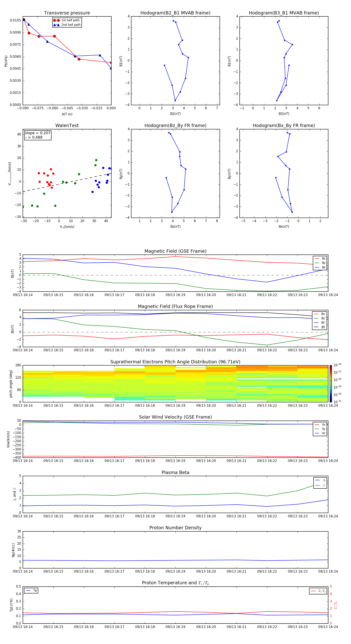Click the 'Plasma Beta' plot title
Screen dimensions: 351x644
point(175,473)
